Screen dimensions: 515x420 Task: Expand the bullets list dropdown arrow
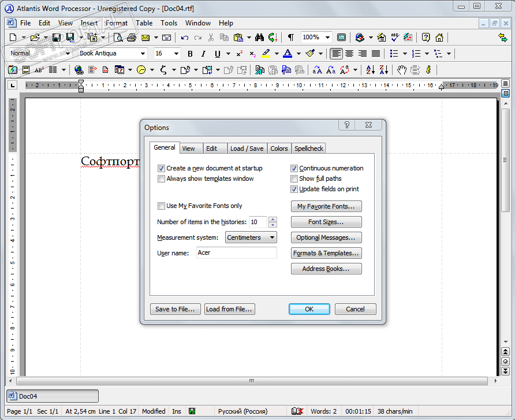(x=405, y=54)
